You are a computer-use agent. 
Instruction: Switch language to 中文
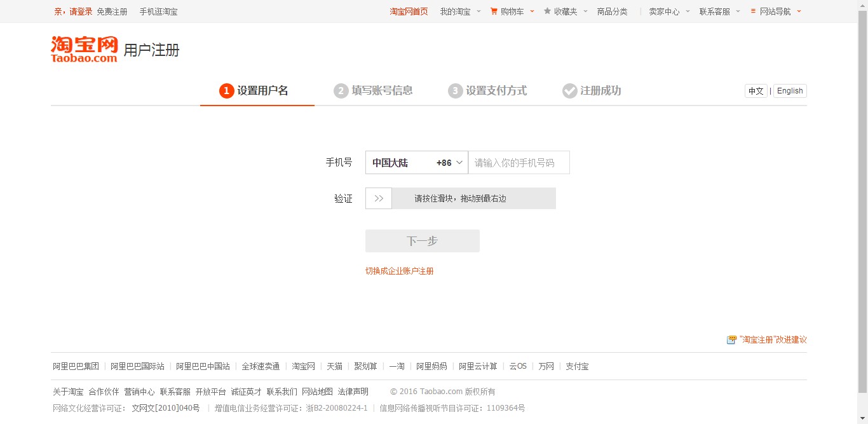[756, 91]
